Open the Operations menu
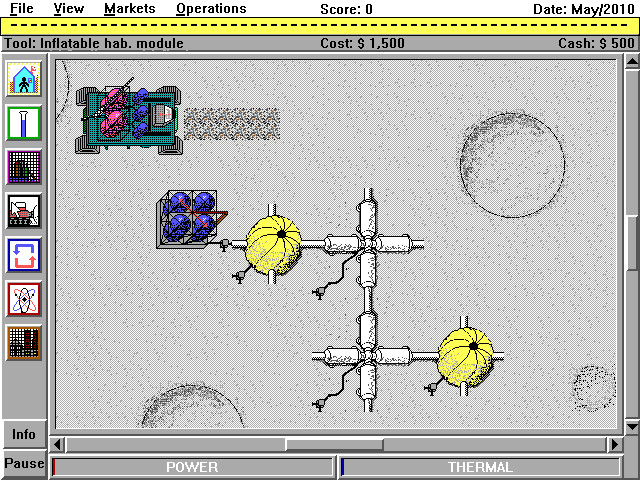 click(x=211, y=9)
